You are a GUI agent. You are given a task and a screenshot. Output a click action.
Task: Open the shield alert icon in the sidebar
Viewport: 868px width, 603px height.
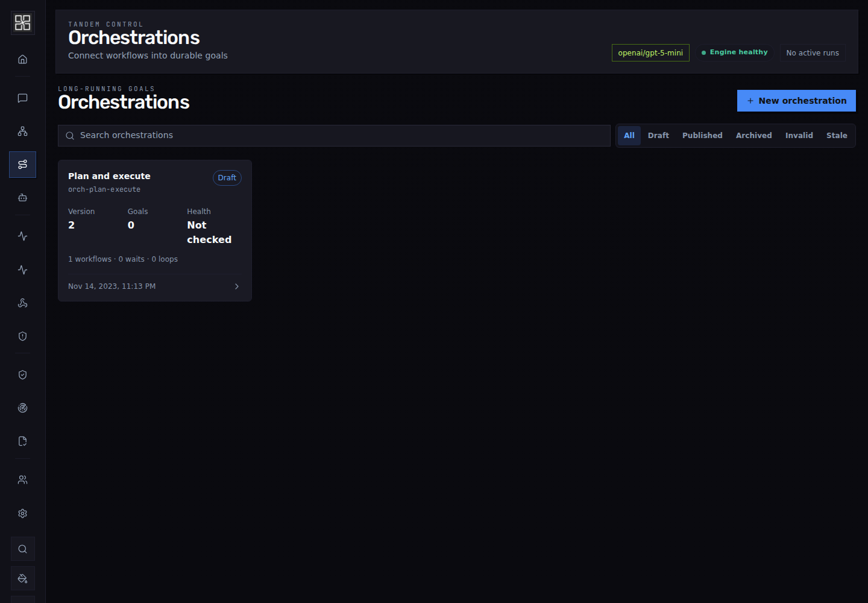(22, 336)
